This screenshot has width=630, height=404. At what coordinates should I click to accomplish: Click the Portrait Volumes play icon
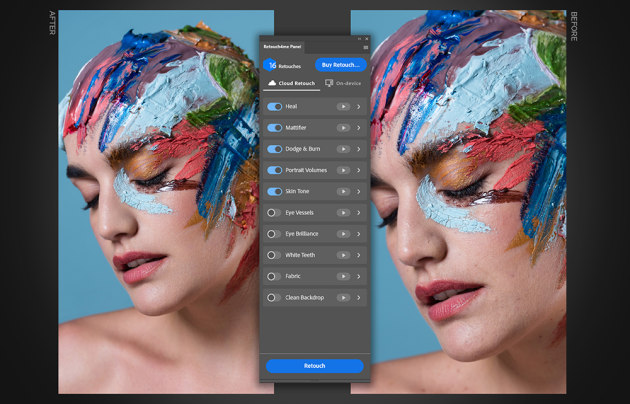[343, 170]
